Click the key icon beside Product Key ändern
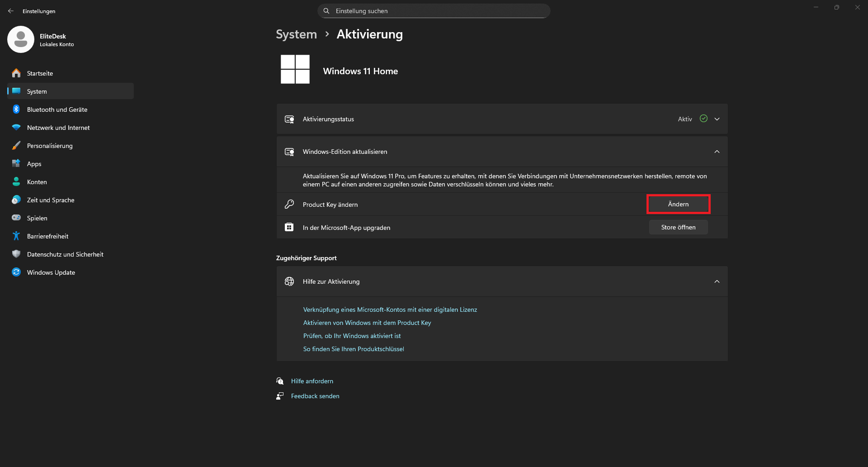 [x=289, y=204]
